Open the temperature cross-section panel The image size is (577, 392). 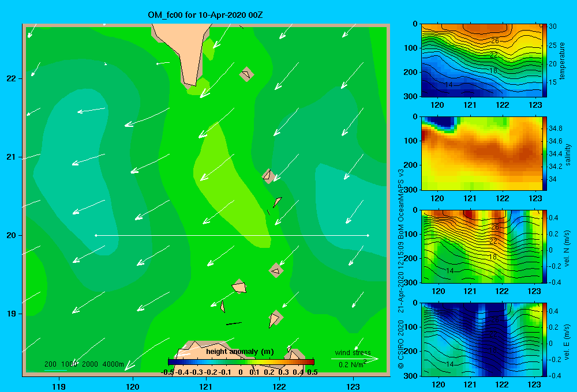[x=481, y=61]
